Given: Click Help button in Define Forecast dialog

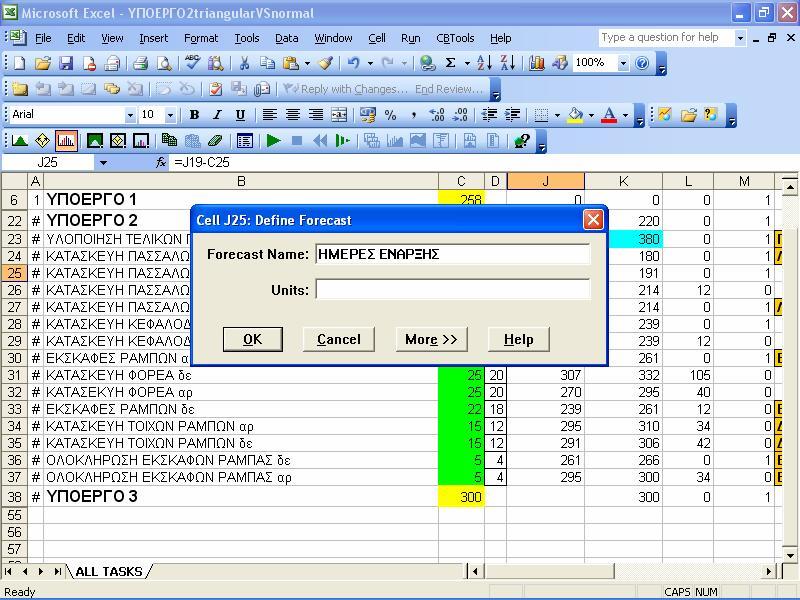Looking at the screenshot, I should click(x=518, y=339).
